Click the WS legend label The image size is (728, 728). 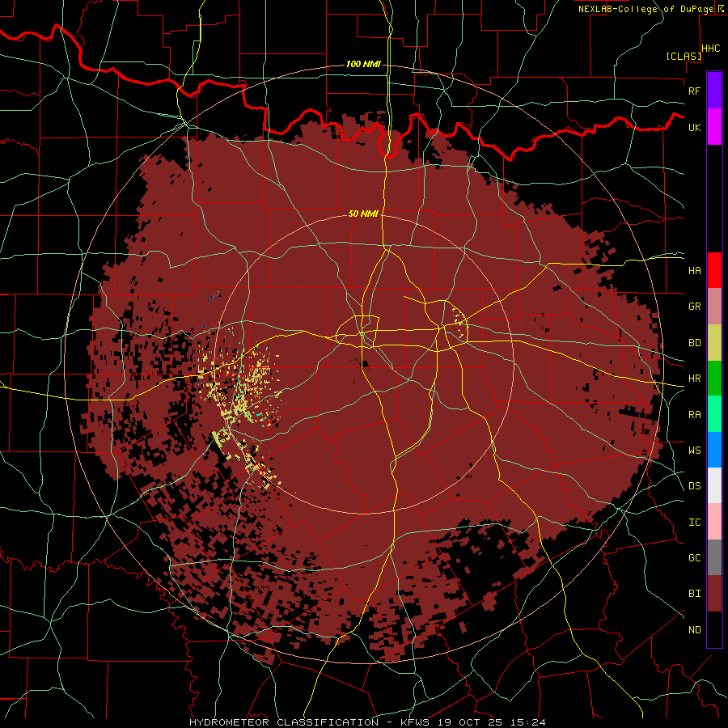[695, 451]
